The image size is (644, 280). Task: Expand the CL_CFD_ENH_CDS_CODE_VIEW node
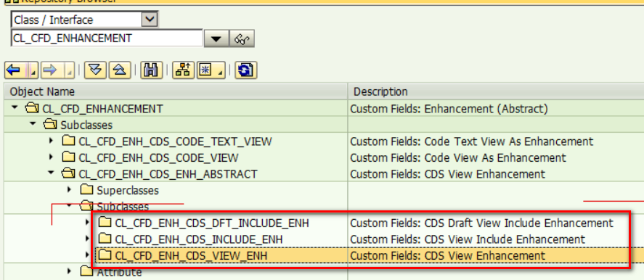pyautogui.click(x=52, y=157)
